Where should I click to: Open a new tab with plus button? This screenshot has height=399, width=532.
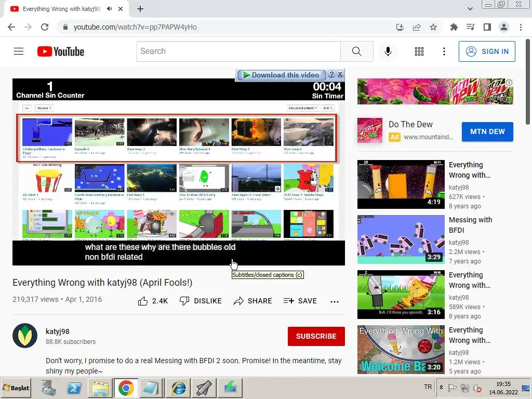[140, 9]
